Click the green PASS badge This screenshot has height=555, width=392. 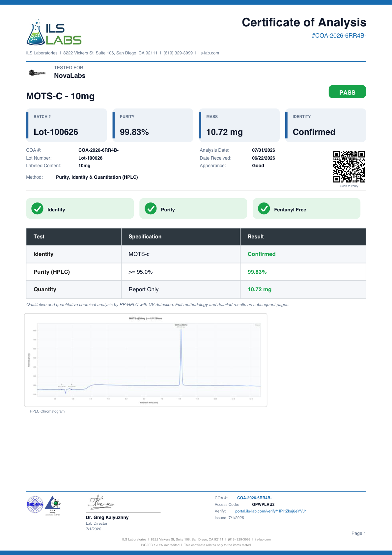[x=347, y=92]
